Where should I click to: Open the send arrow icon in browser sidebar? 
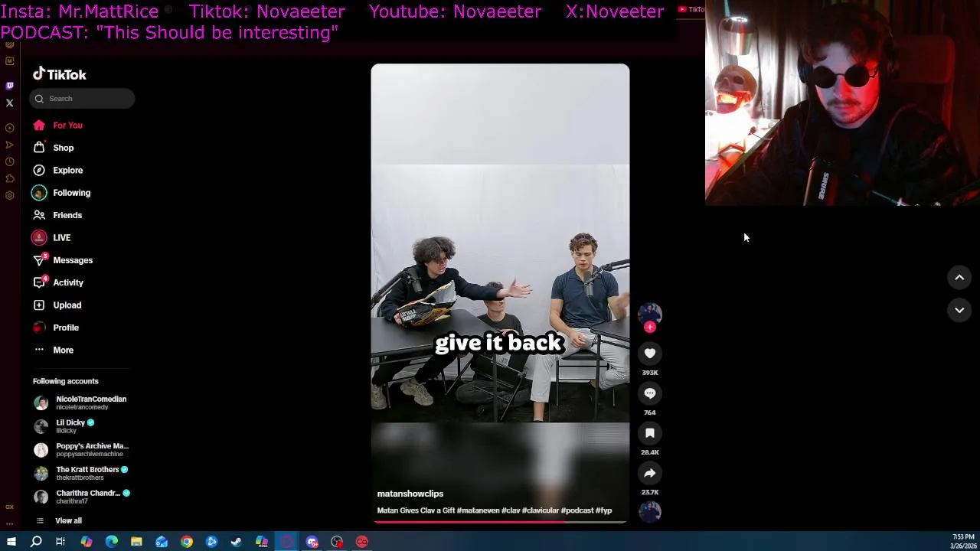coord(9,145)
